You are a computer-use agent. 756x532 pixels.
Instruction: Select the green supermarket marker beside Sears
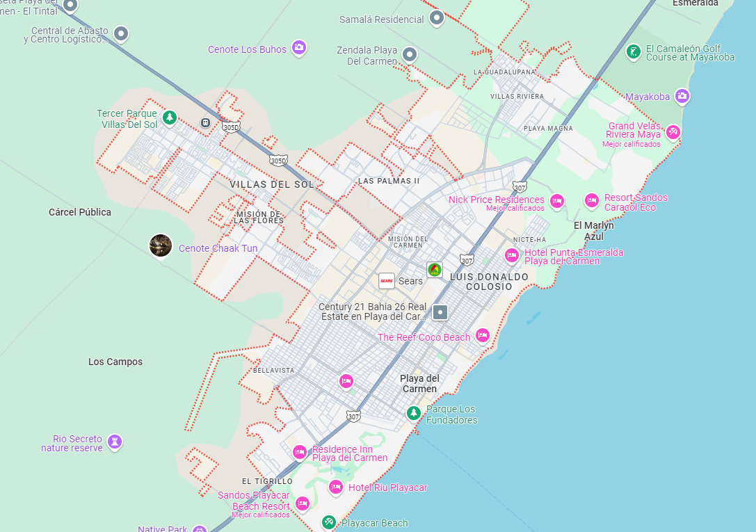tap(435, 269)
